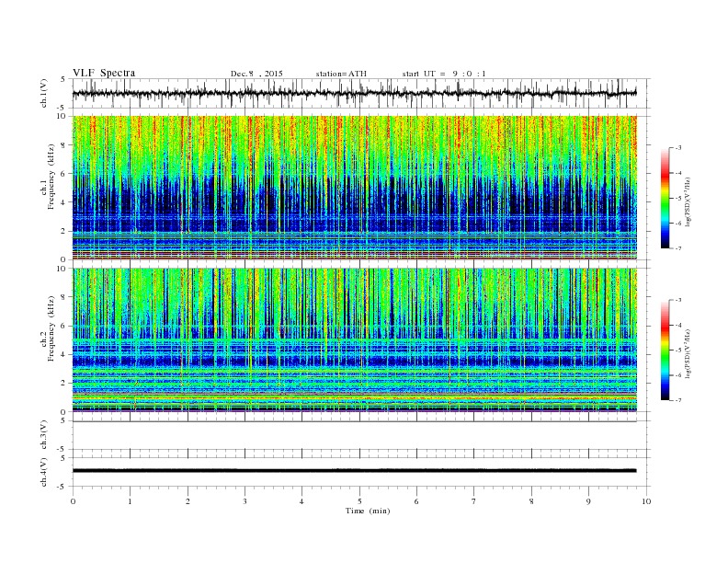Viewport: 728px width, 563px height.
Task: Click the "-7" tick on ch.2 color bar
Action: (678, 400)
